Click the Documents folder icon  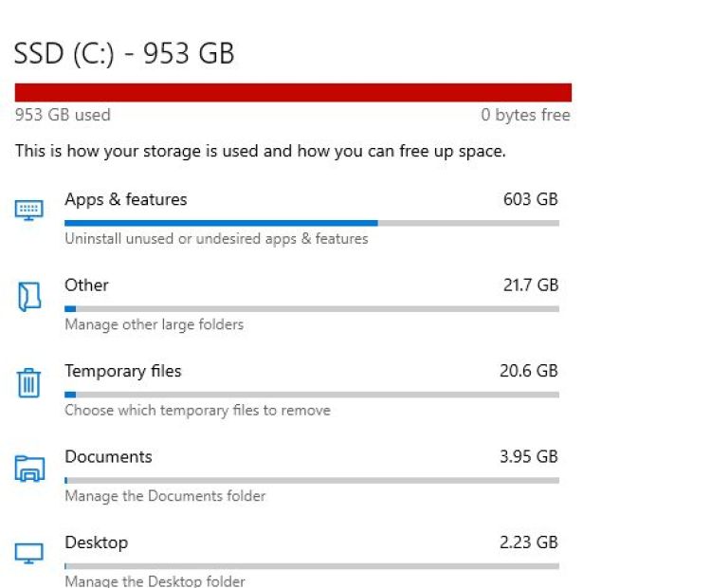tap(29, 468)
